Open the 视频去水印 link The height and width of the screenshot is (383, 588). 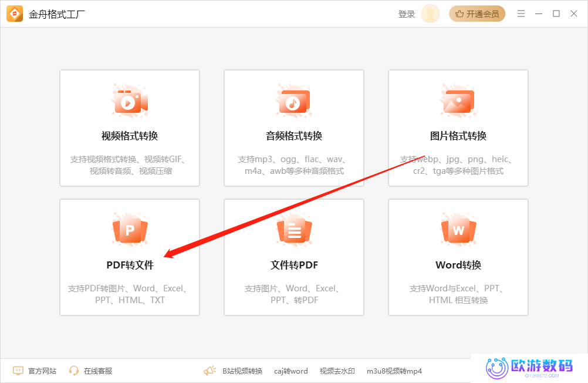click(x=337, y=371)
